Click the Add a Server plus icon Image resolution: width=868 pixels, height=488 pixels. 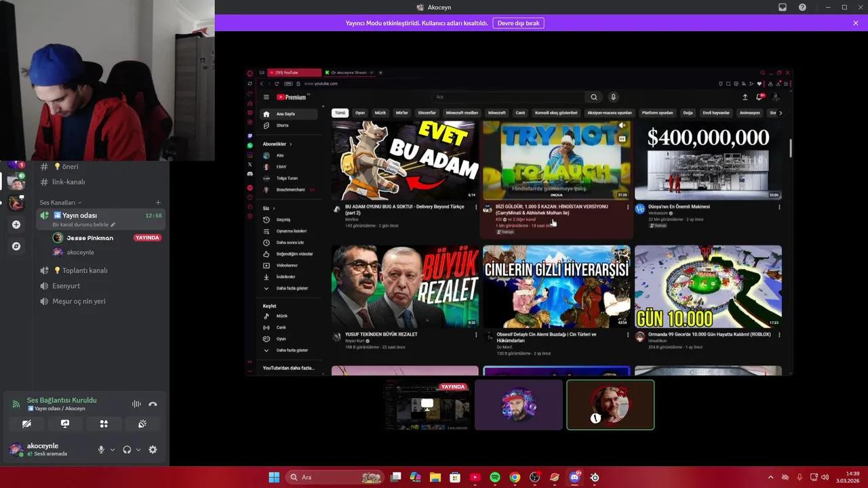pyautogui.click(x=16, y=224)
